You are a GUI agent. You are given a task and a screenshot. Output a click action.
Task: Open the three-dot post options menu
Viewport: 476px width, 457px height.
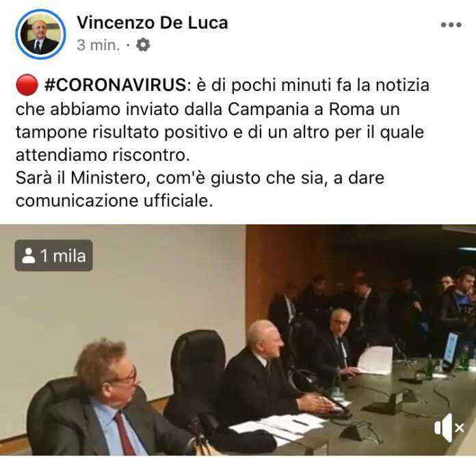pos(451,25)
